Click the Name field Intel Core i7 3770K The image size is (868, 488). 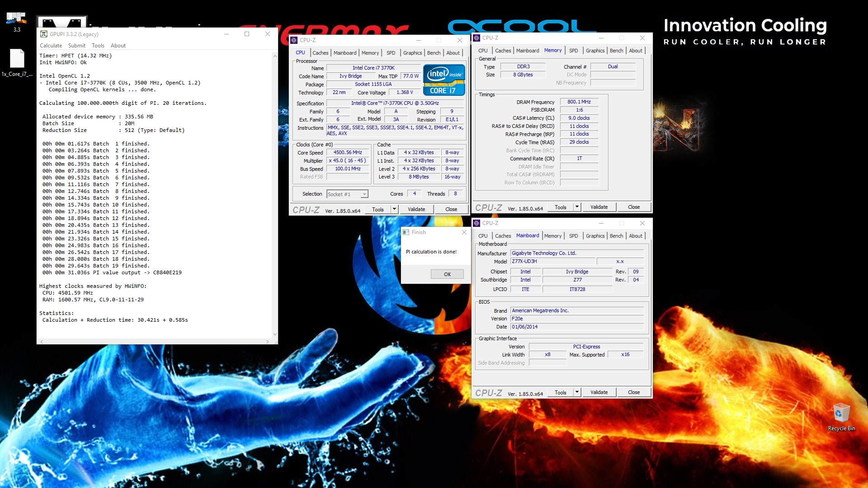coord(373,68)
